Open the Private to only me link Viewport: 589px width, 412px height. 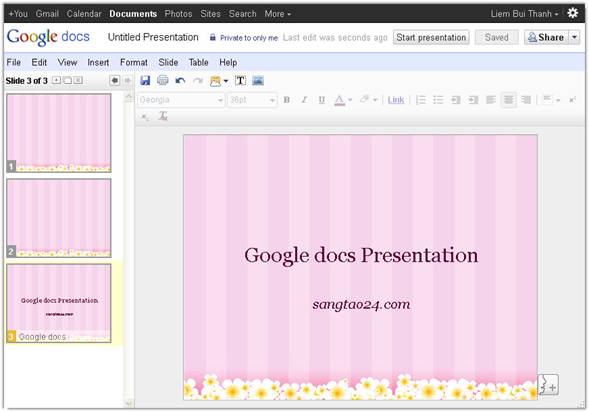[249, 38]
